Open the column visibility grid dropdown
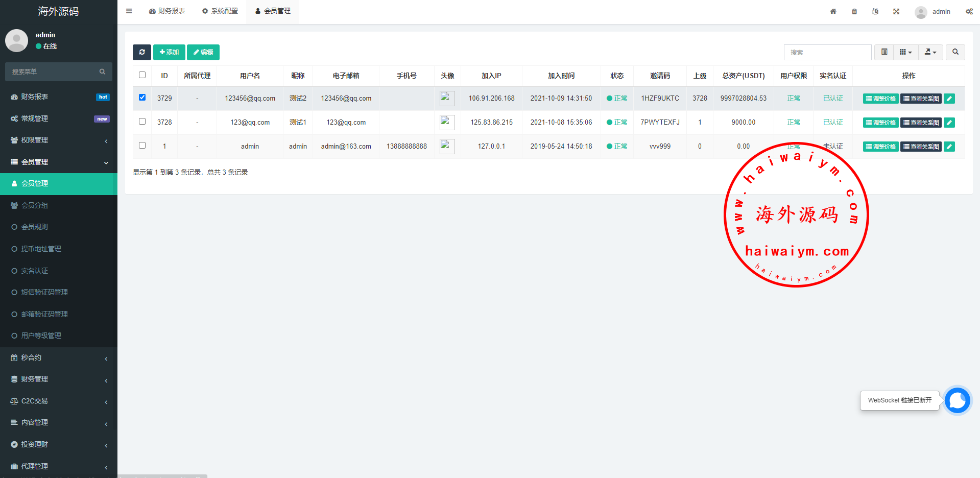Screen dimensions: 980x478 tap(905, 52)
